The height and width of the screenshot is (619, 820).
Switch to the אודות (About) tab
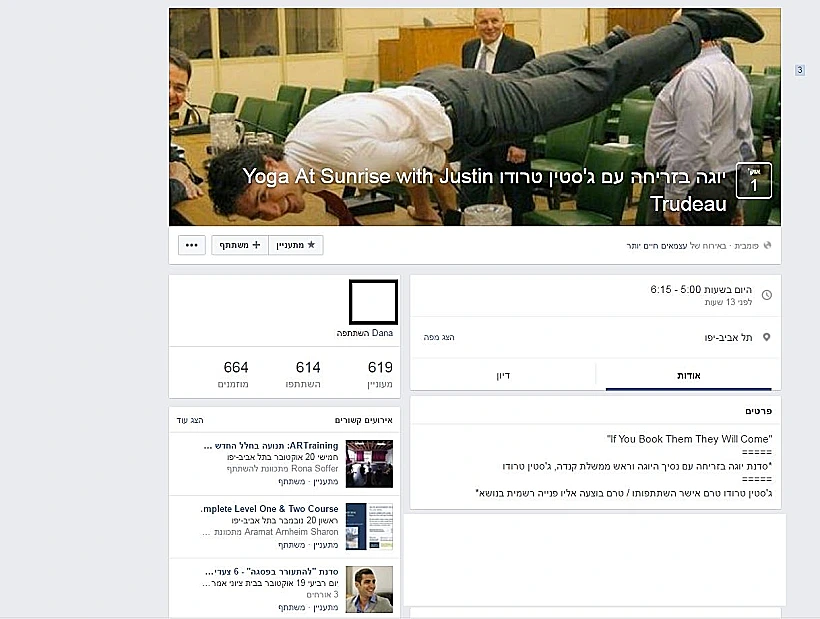[688, 375]
